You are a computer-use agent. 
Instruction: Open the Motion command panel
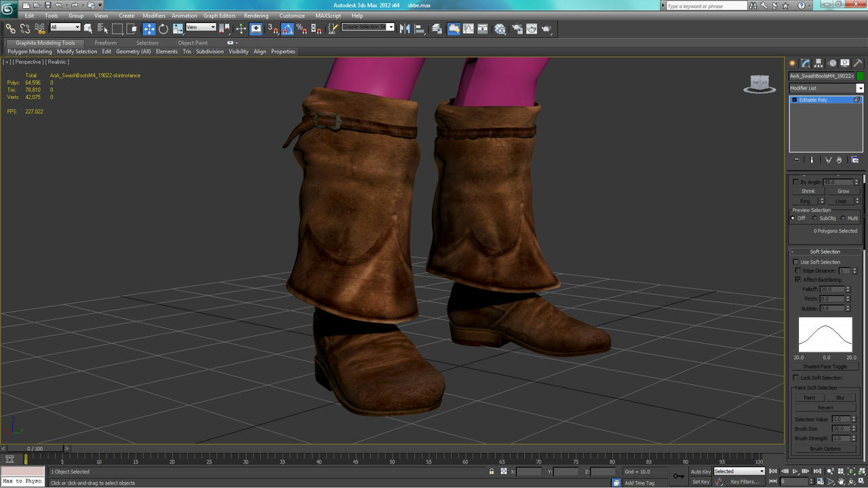click(x=832, y=63)
